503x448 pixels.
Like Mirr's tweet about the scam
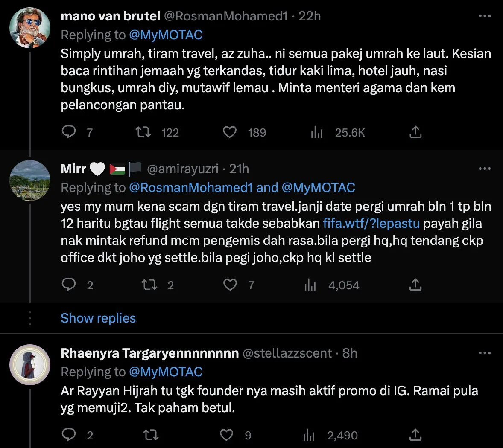[x=230, y=285]
